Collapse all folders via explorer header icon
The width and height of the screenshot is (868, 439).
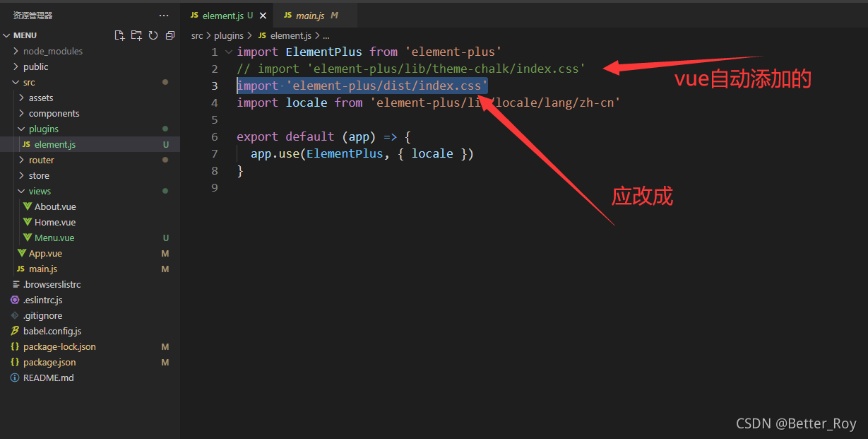[x=170, y=35]
